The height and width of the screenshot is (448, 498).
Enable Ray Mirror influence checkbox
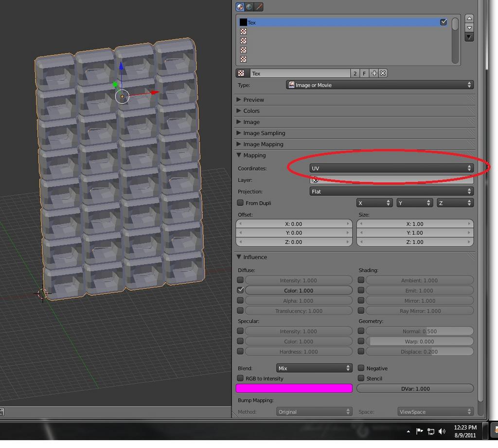pos(361,310)
